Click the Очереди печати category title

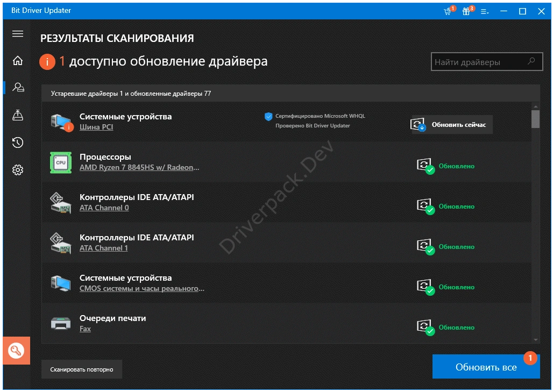(112, 318)
